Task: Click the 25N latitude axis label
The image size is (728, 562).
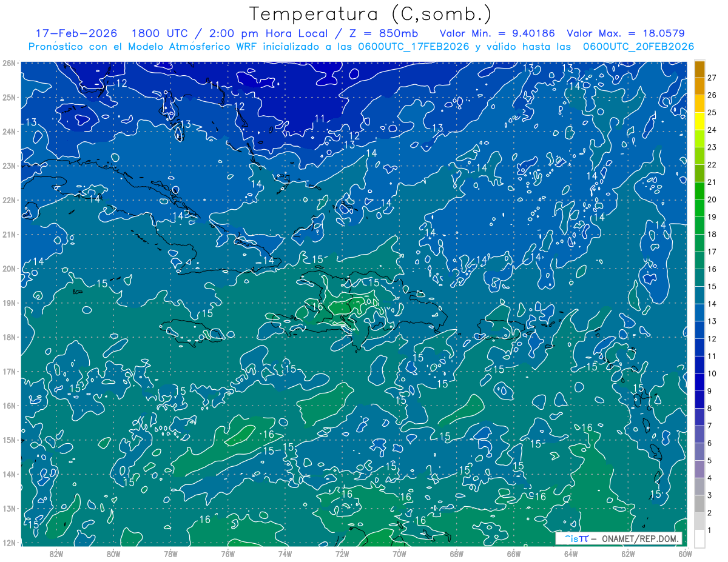Action: pyautogui.click(x=8, y=98)
